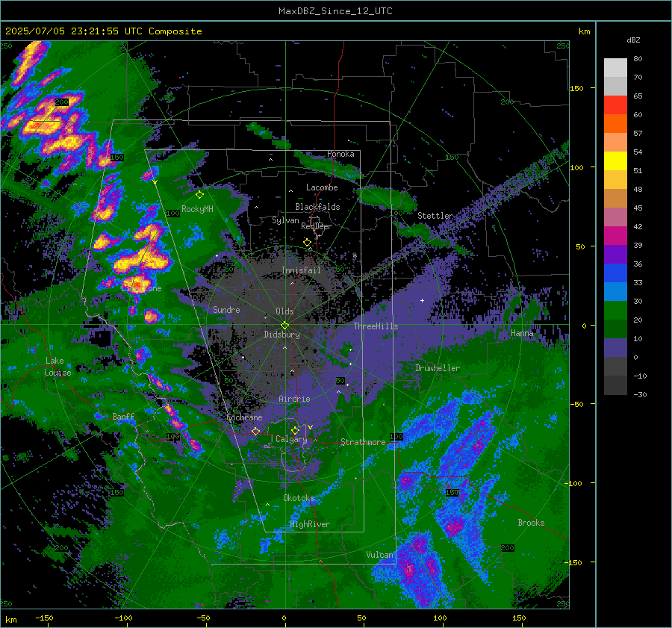Select the red 65 dBZ legend swatch
This screenshot has height=628, width=672.
pos(615,105)
